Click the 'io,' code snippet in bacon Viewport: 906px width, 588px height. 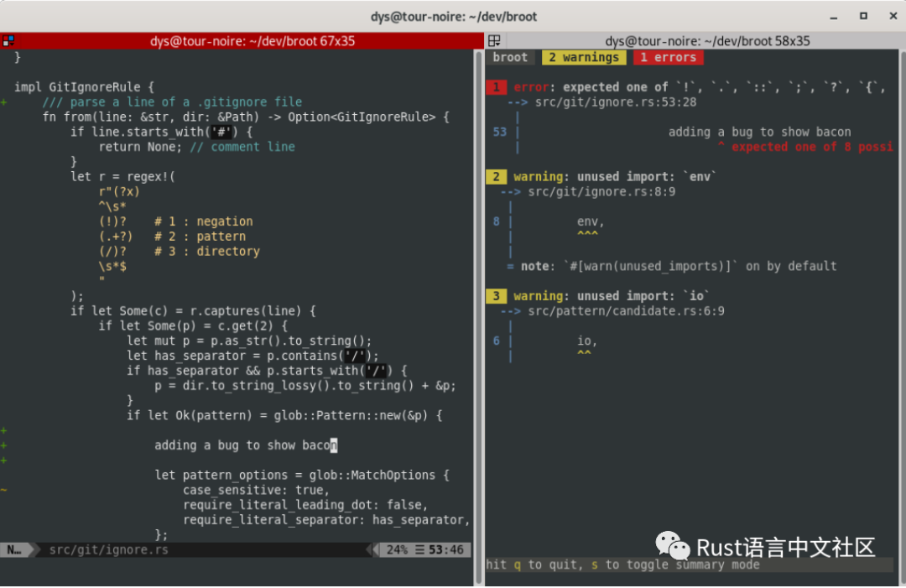pyautogui.click(x=587, y=341)
